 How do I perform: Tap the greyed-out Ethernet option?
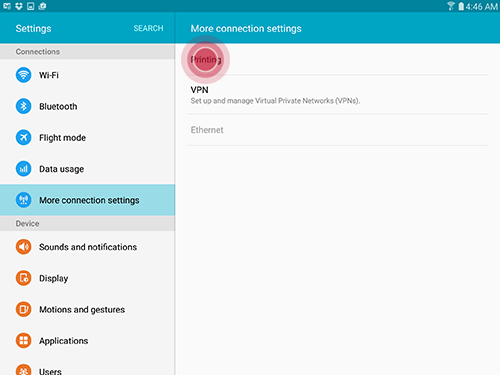click(x=337, y=130)
